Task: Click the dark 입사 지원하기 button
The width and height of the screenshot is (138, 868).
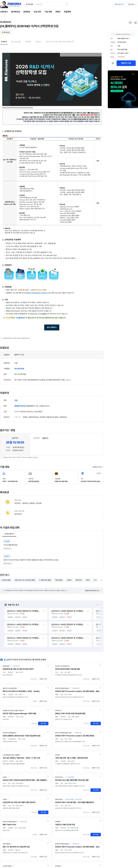Action: tap(52, 327)
